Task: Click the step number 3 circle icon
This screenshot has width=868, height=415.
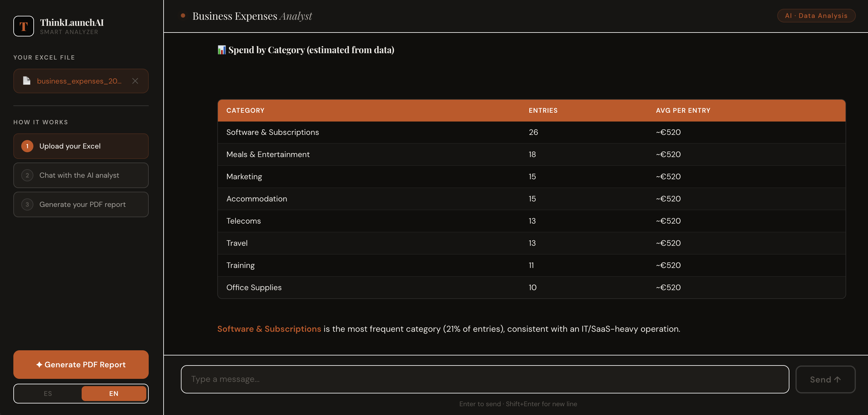Action: (27, 204)
